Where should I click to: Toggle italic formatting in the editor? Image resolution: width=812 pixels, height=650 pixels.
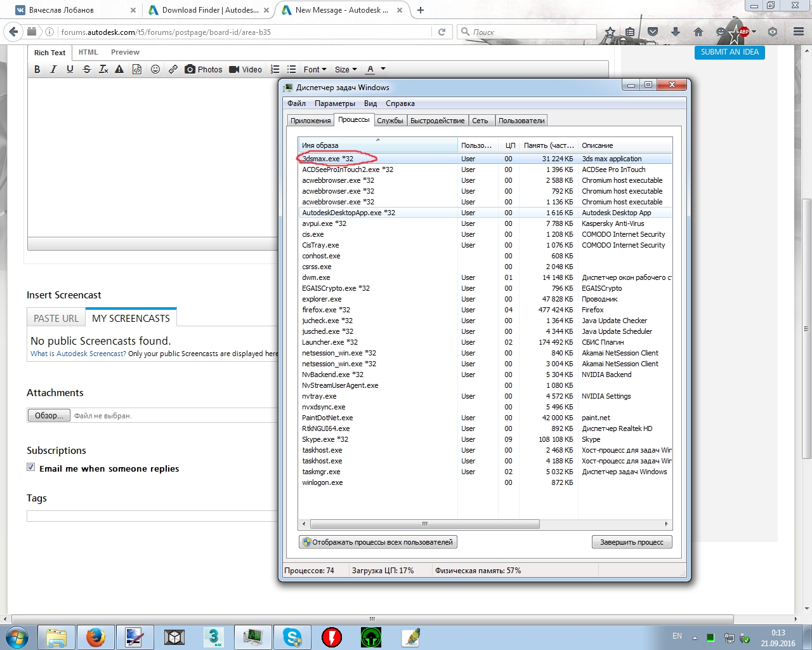[x=53, y=69]
